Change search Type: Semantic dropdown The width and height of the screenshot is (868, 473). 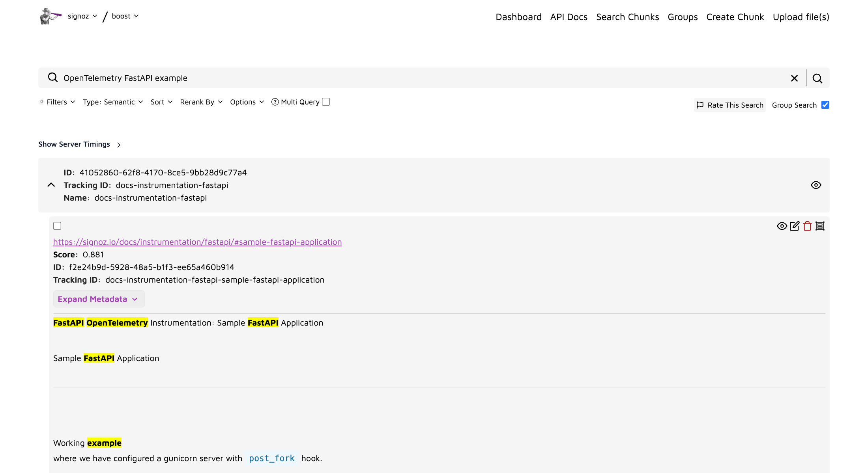pyautogui.click(x=113, y=102)
